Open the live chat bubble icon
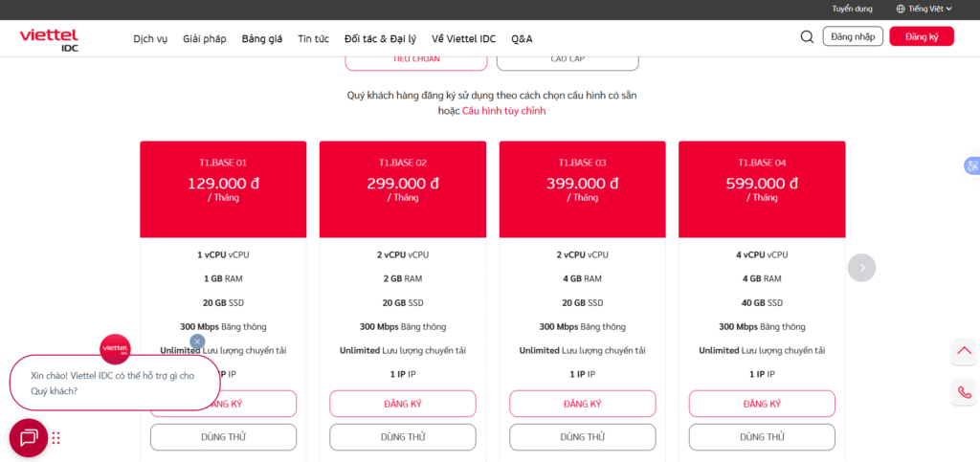The image size is (980, 462). pos(29,438)
